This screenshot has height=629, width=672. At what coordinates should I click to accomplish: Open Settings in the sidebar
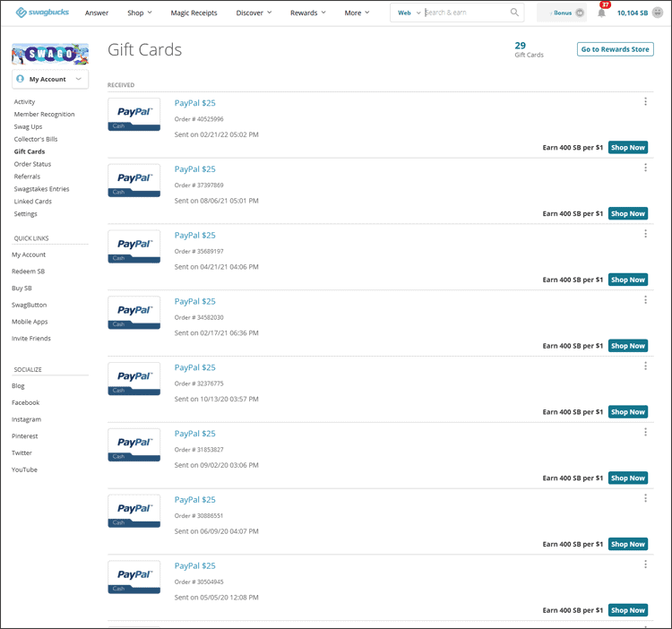(25, 213)
